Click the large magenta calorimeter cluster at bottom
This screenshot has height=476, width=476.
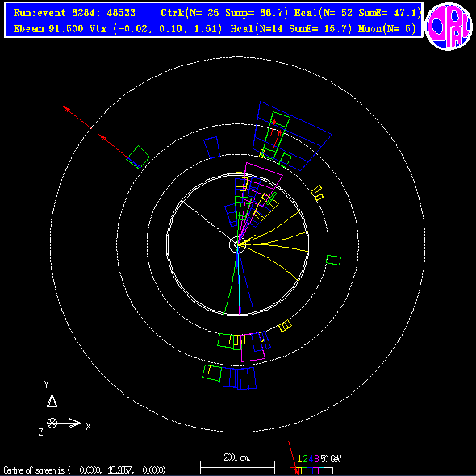253,348
